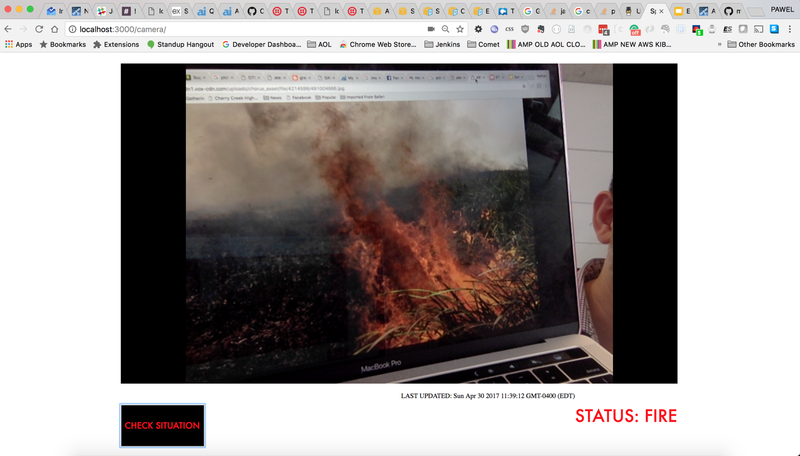The width and height of the screenshot is (800, 456).
Task: Expand the Other Bookmarks folder
Action: coord(760,44)
